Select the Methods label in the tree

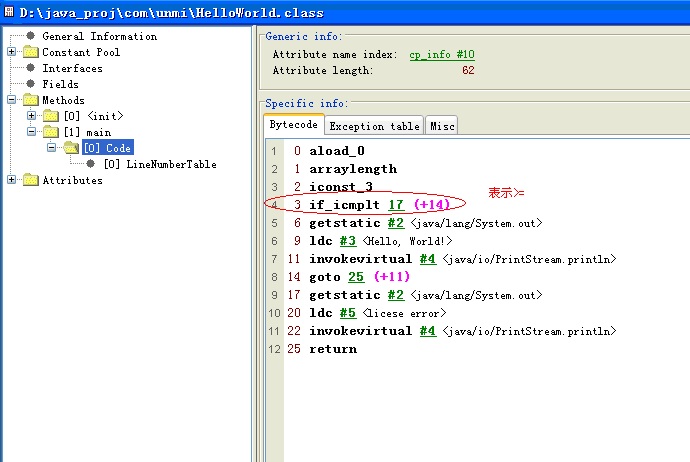click(x=63, y=100)
